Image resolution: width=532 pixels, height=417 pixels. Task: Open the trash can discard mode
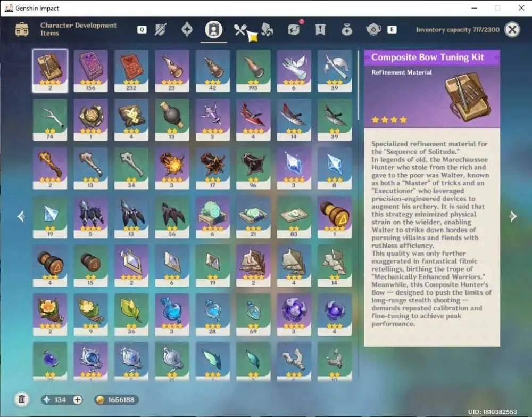[22, 399]
